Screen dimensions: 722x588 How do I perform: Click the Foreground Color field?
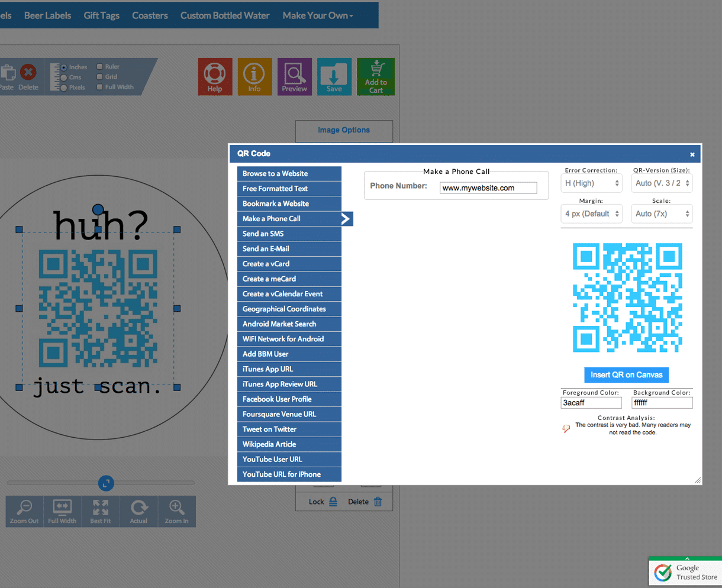tap(591, 403)
